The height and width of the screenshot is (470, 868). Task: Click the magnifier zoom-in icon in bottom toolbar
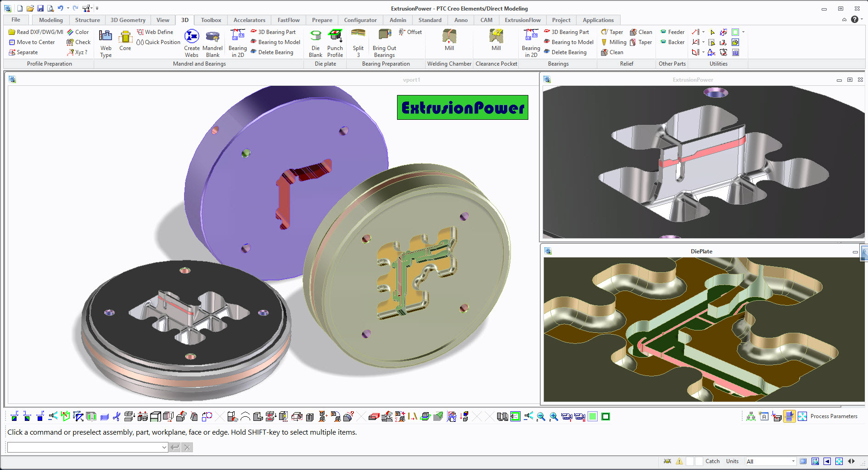[x=554, y=416]
